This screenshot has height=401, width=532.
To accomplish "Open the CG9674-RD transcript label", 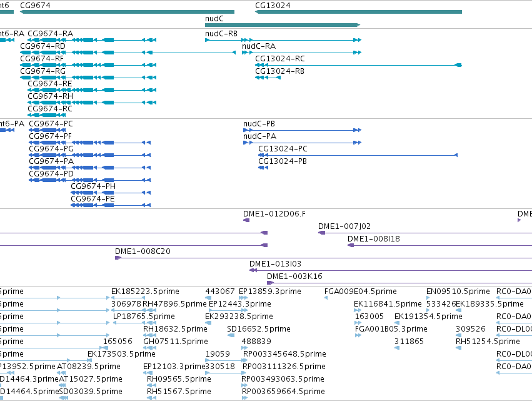I will [43, 46].
